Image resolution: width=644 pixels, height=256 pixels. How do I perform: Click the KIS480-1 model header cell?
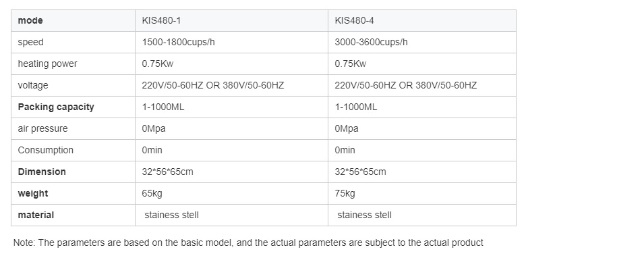click(x=231, y=20)
